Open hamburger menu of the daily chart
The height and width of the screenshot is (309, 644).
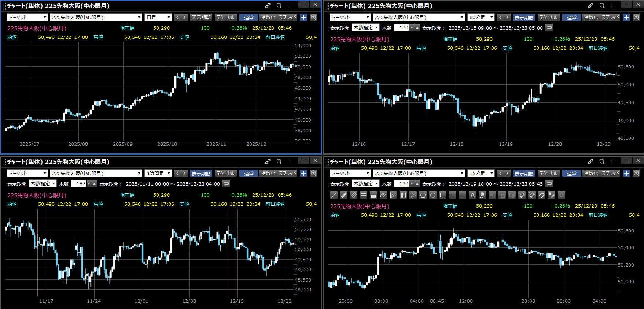tap(290, 5)
